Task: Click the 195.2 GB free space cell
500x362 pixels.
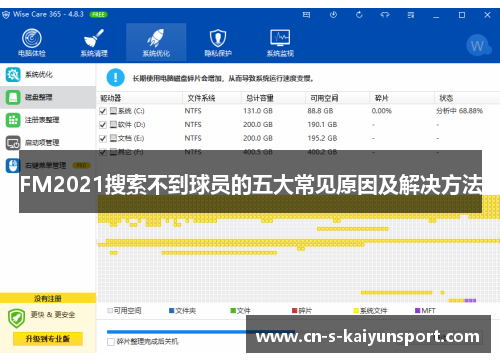Action: click(x=322, y=138)
